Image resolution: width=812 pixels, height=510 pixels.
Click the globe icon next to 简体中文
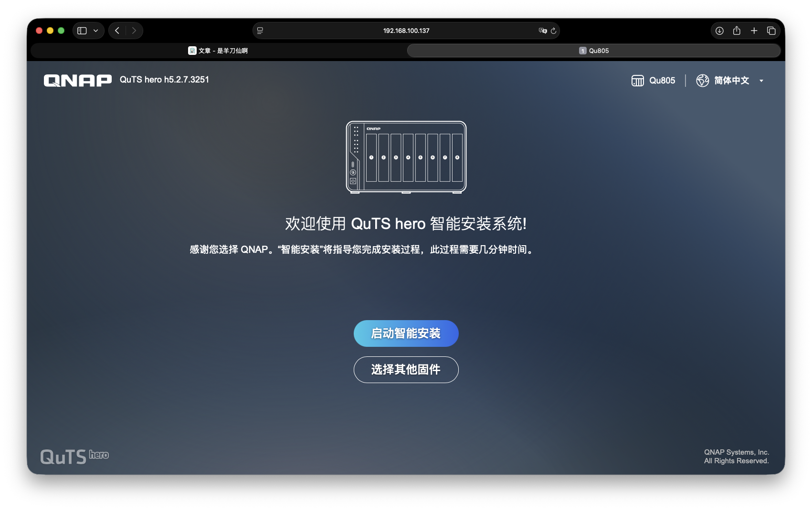[702, 80]
